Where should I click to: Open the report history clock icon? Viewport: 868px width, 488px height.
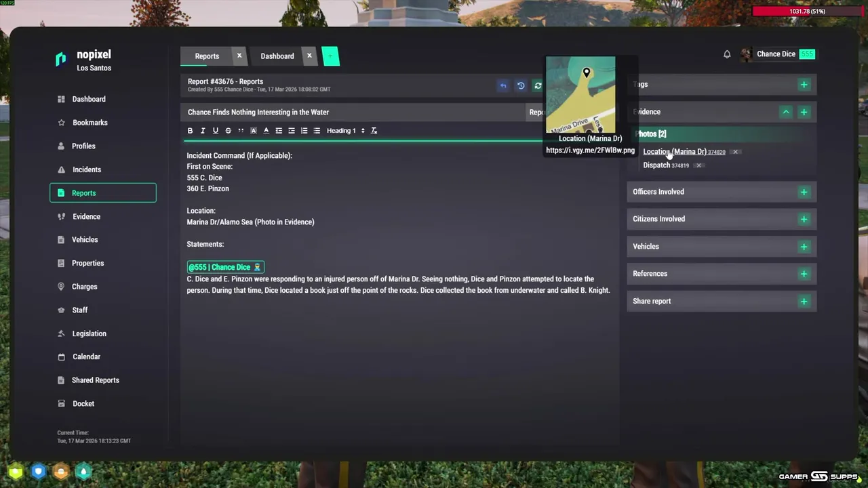[x=521, y=85]
